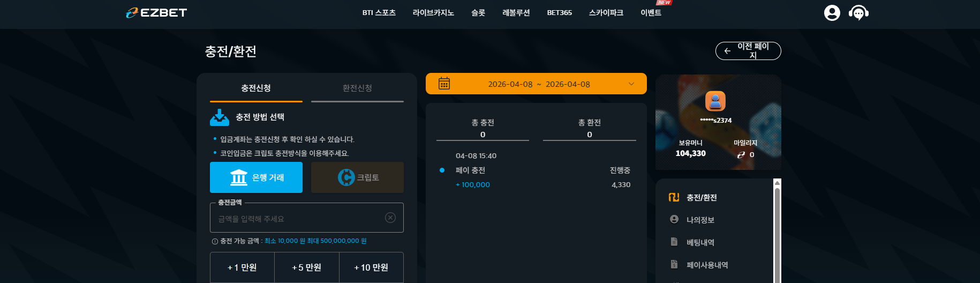Add +10 만원 to the amount
Screen dimensions: 980x283
point(371,267)
